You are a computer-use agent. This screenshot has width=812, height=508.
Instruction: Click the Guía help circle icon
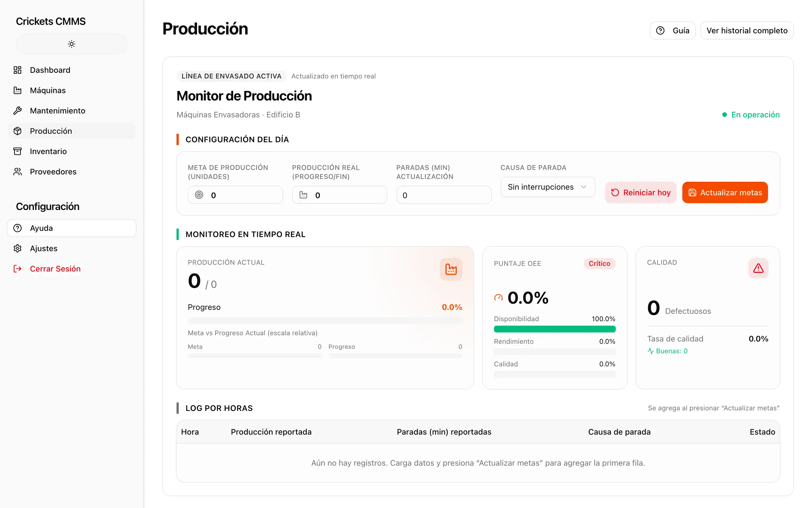click(x=660, y=30)
